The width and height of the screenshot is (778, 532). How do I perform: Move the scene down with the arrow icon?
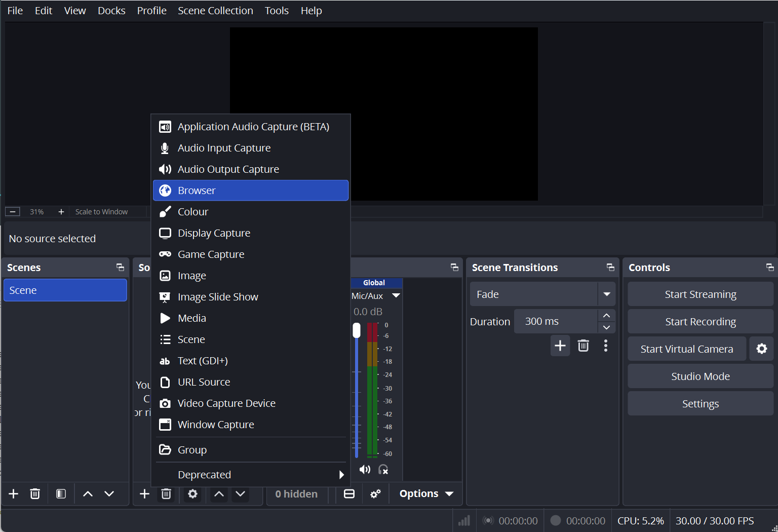pyautogui.click(x=109, y=493)
